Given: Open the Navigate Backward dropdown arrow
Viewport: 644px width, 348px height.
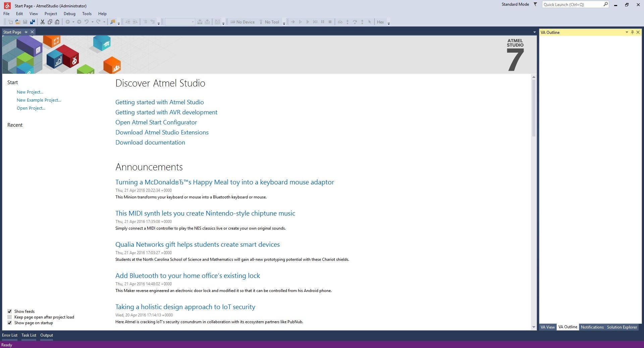Looking at the screenshot, I should tap(73, 22).
